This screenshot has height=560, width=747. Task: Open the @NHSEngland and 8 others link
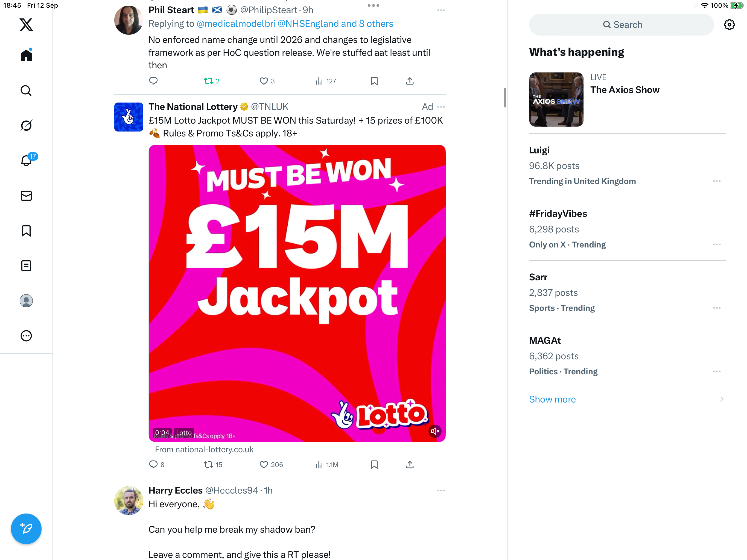tap(335, 24)
